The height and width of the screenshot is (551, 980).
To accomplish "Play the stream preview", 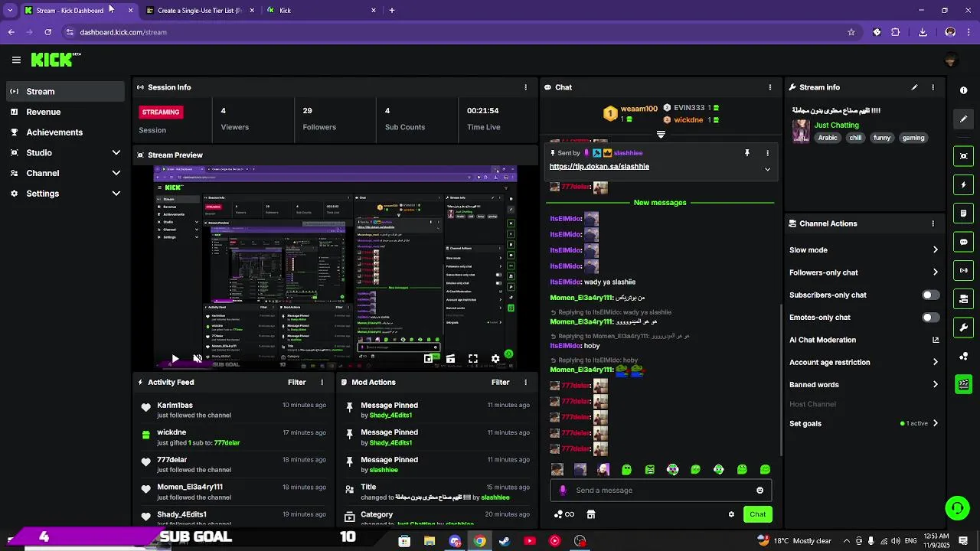I will (x=175, y=358).
